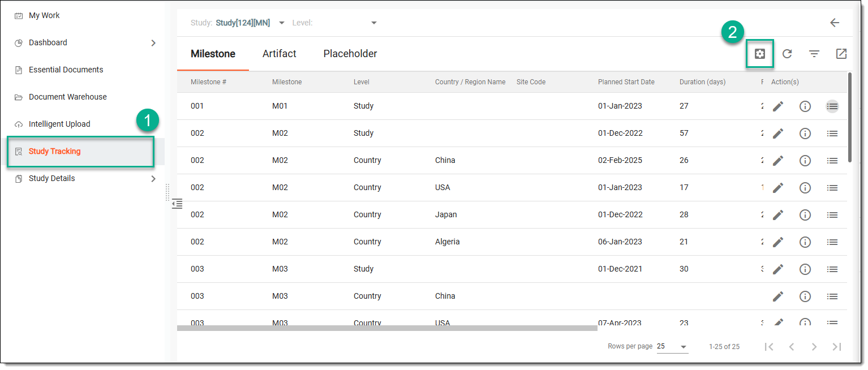Switch to the Milestone tab
This screenshot has width=868, height=370.
tap(213, 54)
